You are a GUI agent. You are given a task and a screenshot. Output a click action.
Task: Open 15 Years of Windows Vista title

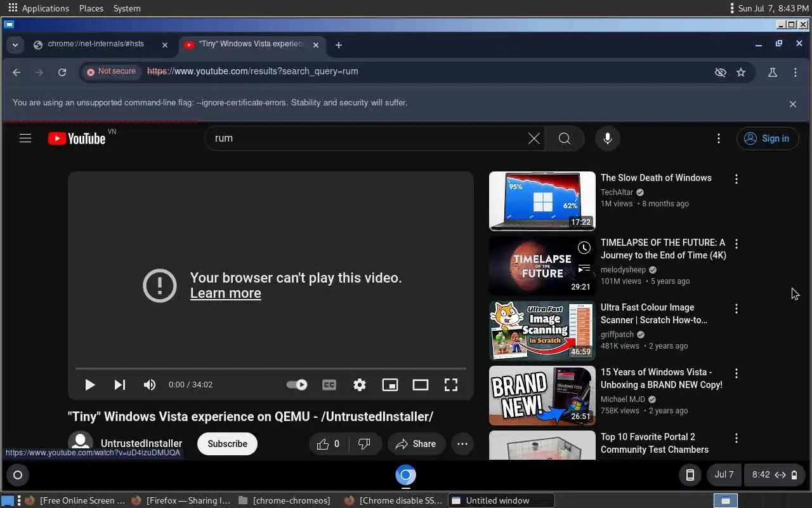point(662,378)
